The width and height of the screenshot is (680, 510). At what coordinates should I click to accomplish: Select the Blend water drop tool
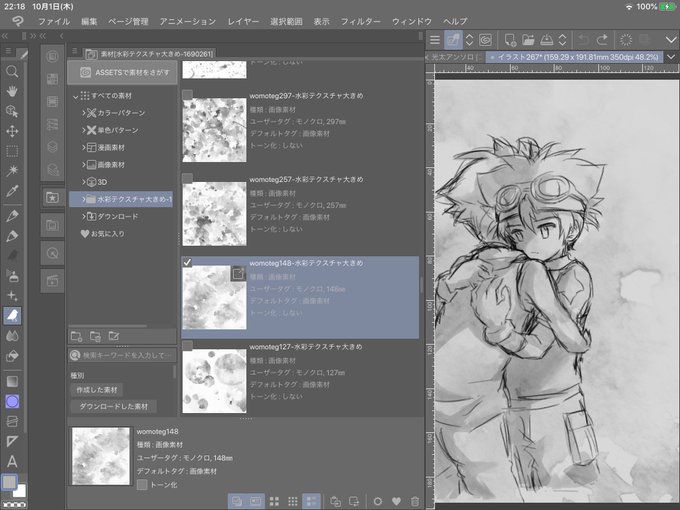click(12, 336)
